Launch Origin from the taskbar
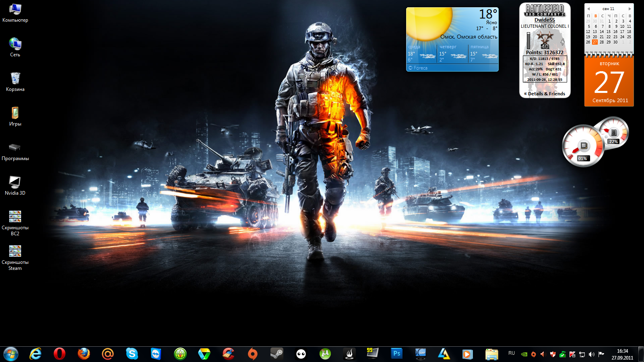Image resolution: width=644 pixels, height=362 pixels. [253, 354]
